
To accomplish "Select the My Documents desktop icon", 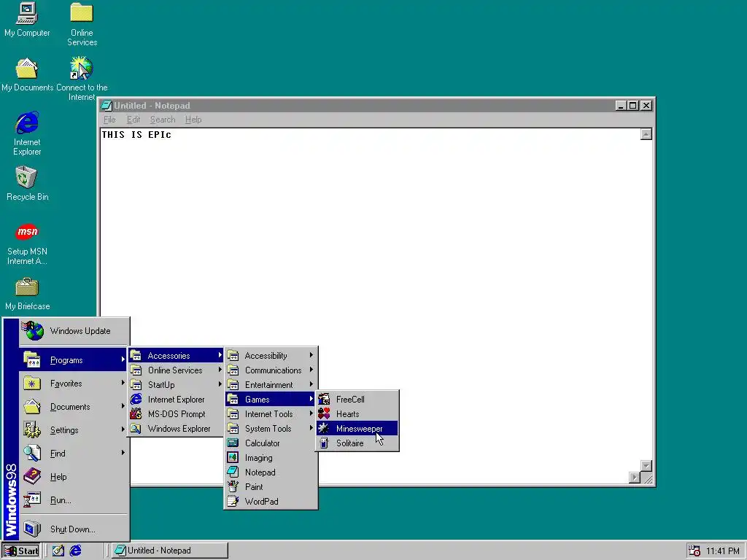I will 27,75.
